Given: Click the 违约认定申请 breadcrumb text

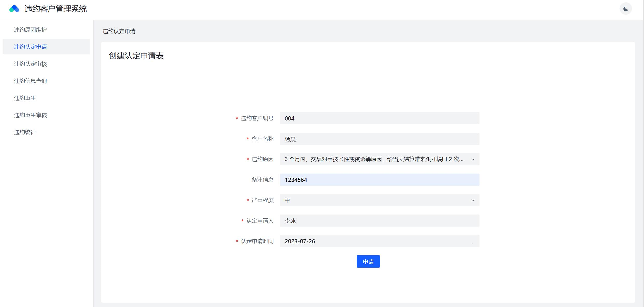Looking at the screenshot, I should tap(119, 31).
